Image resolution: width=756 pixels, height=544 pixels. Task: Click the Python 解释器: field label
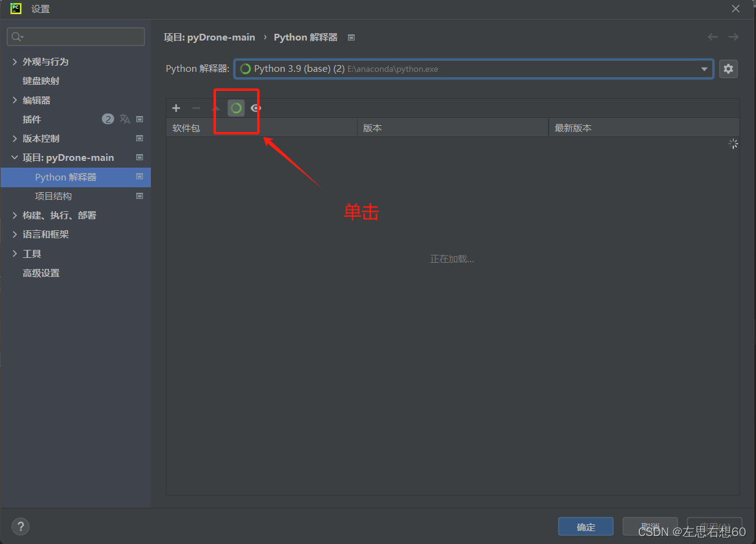198,69
